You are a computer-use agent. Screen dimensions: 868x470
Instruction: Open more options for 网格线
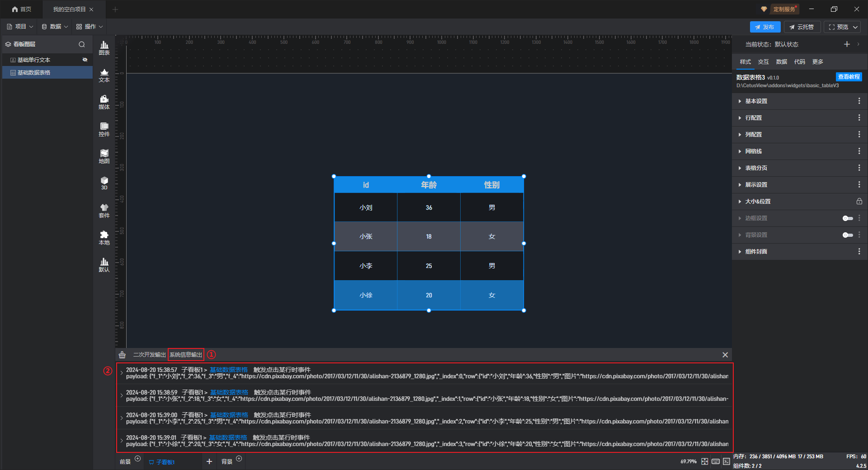tap(859, 151)
